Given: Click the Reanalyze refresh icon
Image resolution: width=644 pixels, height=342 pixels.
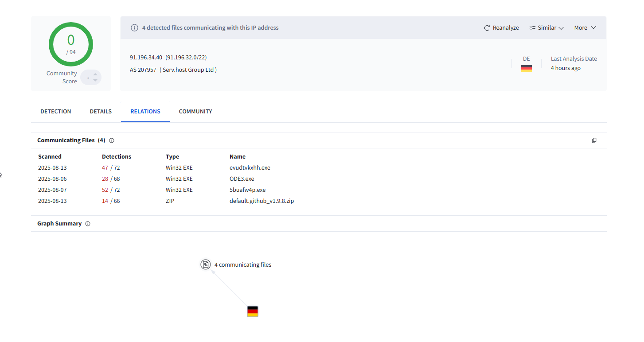Looking at the screenshot, I should [x=487, y=28].
